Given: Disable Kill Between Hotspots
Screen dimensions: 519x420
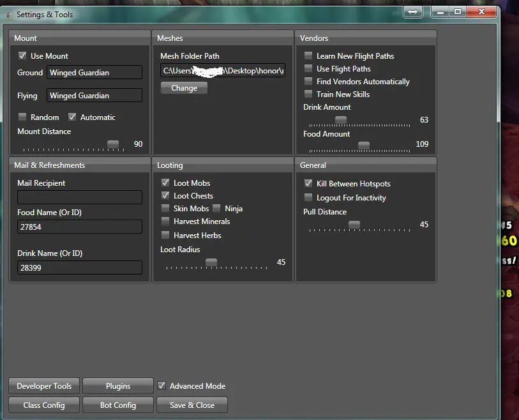Looking at the screenshot, I should (x=308, y=184).
